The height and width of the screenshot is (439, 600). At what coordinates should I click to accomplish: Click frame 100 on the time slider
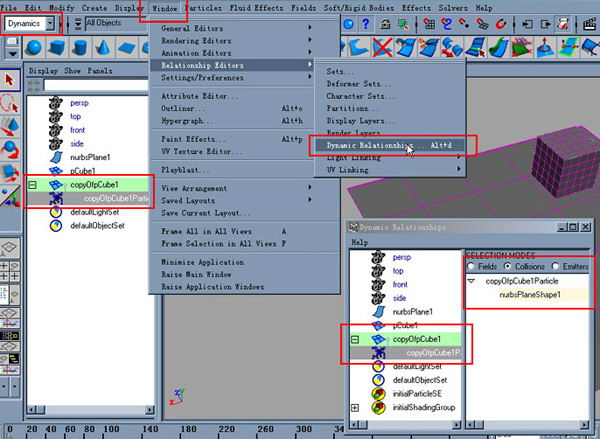pos(111,429)
